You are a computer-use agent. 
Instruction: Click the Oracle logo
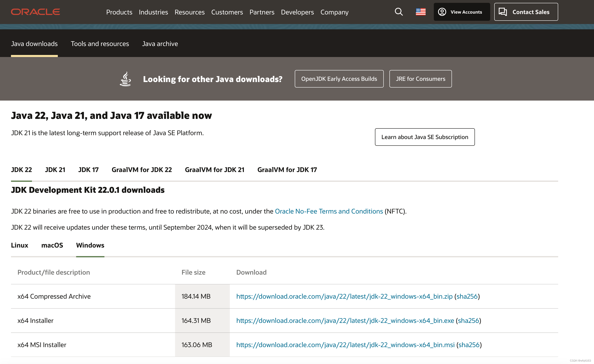(x=35, y=12)
